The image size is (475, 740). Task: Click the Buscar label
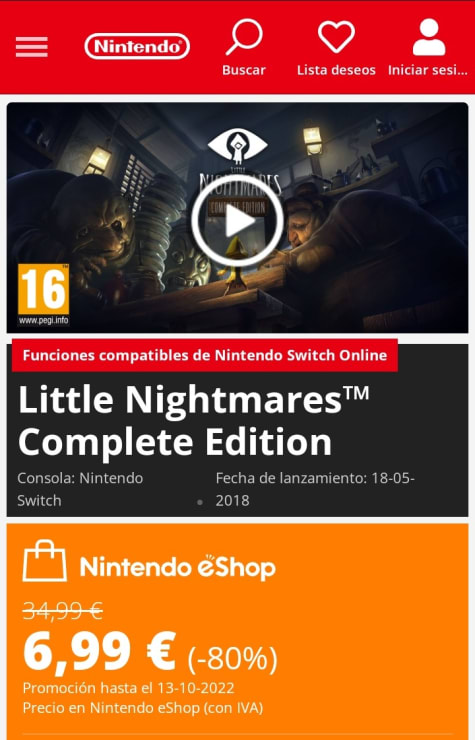click(x=244, y=70)
